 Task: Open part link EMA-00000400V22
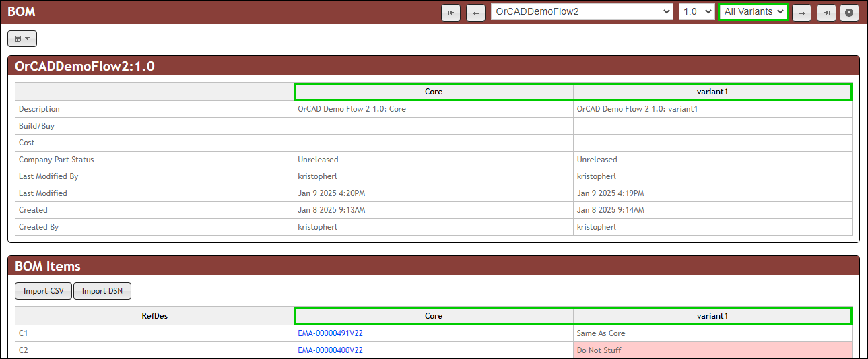click(330, 350)
